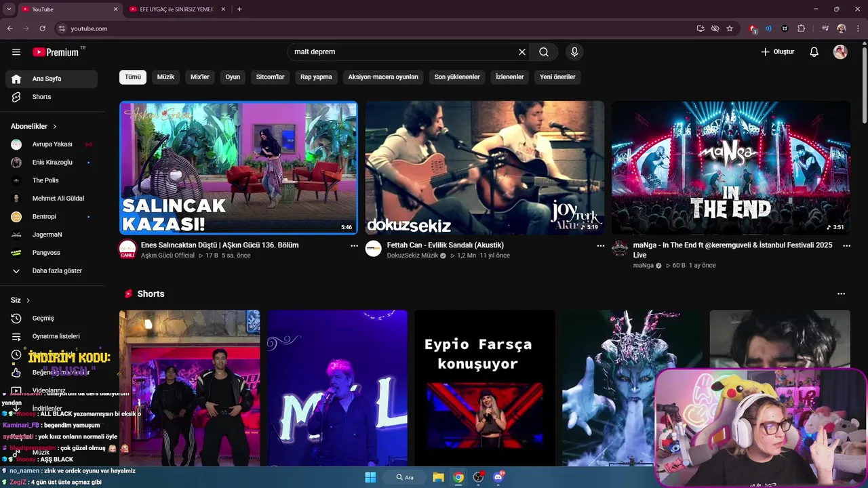Click the address bar showing youtube.com

(373, 28)
